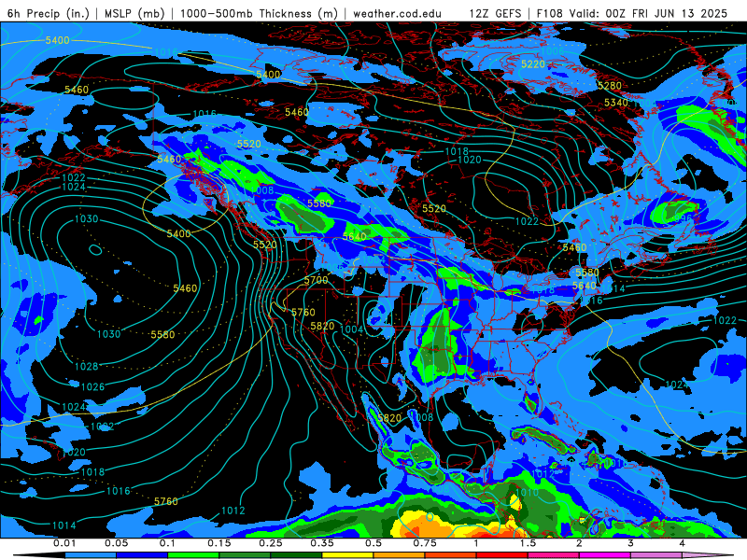Click the legend value 4
Screen dimensions: 747x560
coord(683,543)
